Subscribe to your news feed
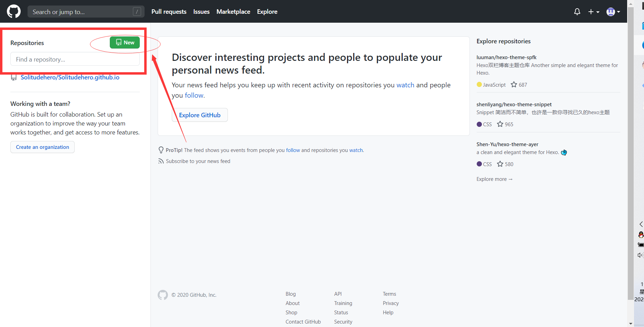Screen dimensions: 644x327 coord(198,161)
